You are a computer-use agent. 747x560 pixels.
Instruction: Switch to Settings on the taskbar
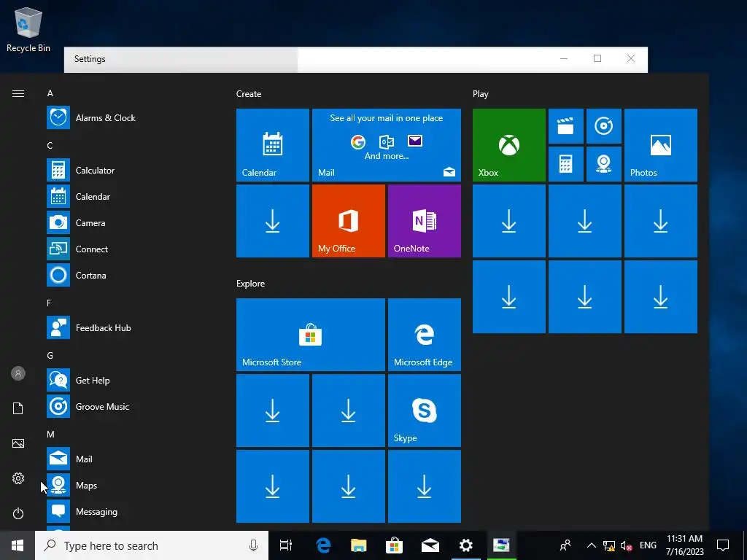coord(466,545)
